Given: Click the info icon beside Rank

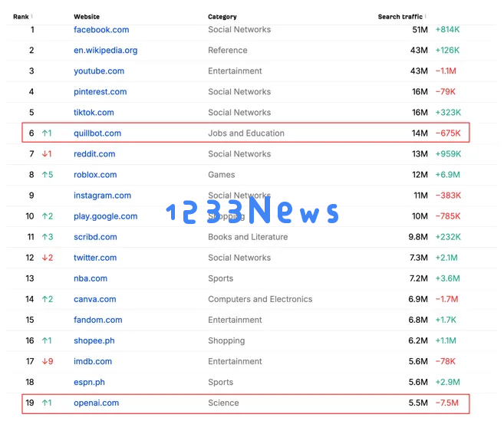Looking at the screenshot, I should point(31,16).
